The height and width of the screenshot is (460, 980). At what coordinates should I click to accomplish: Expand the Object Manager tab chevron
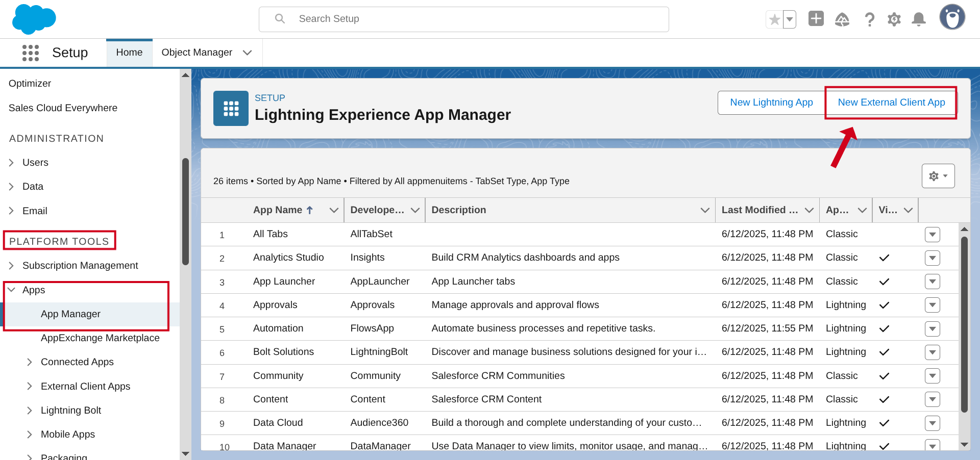[248, 53]
